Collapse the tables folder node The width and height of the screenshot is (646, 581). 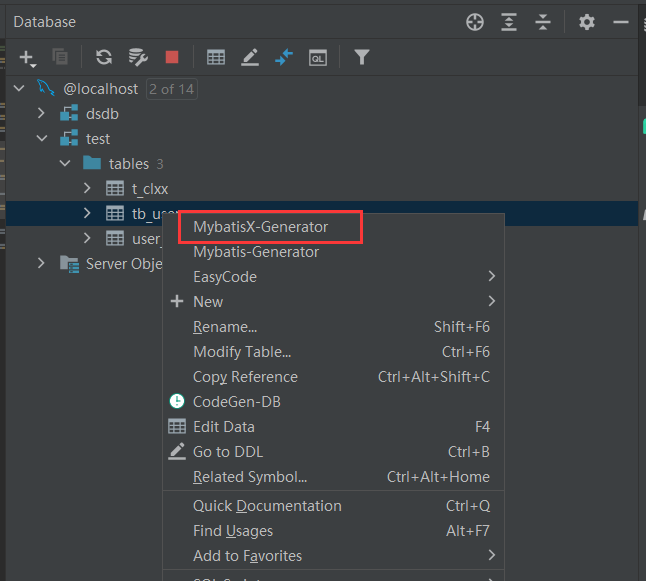(65, 164)
